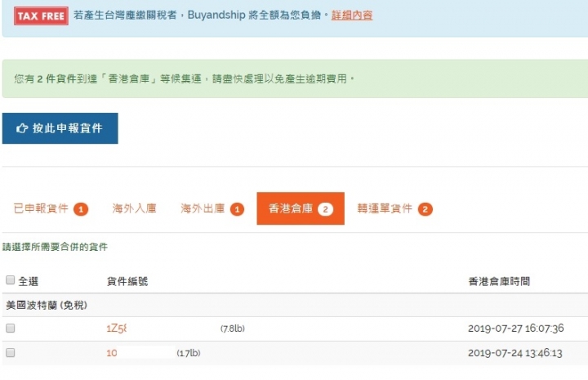Click the timestamp 2019-07-24 13:46:13
Image resolution: width=588 pixels, height=380 pixels.
tap(514, 353)
